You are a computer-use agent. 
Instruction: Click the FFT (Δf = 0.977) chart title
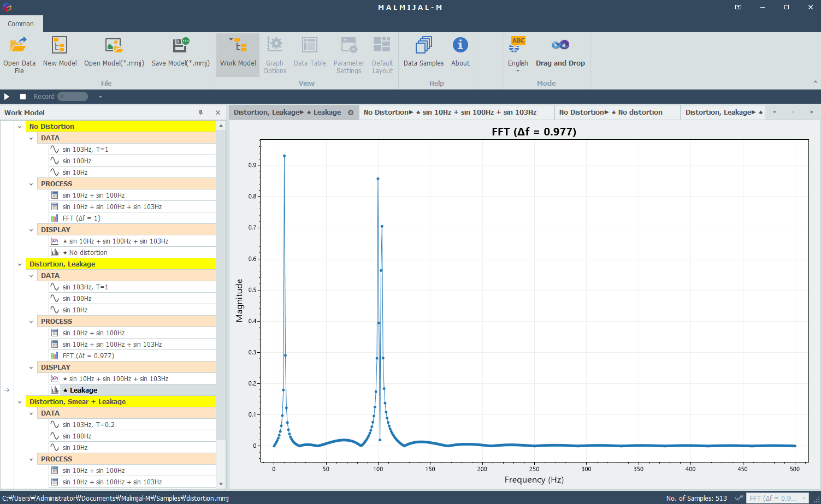(534, 132)
